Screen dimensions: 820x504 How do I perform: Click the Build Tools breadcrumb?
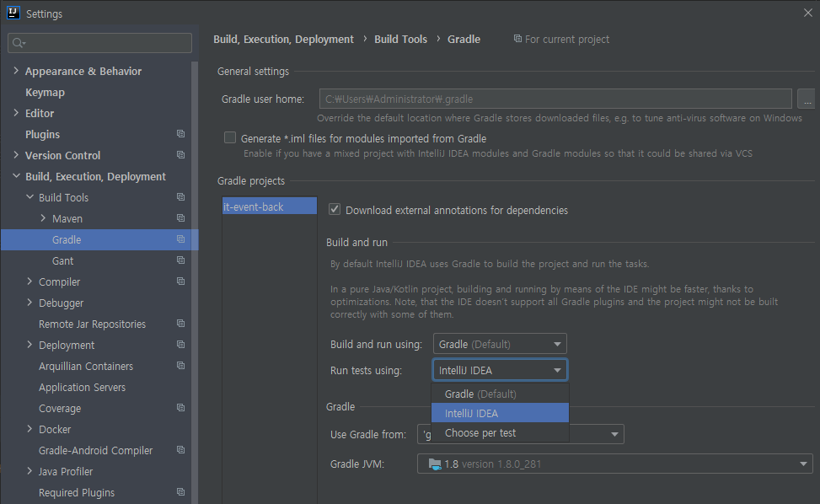tap(400, 40)
